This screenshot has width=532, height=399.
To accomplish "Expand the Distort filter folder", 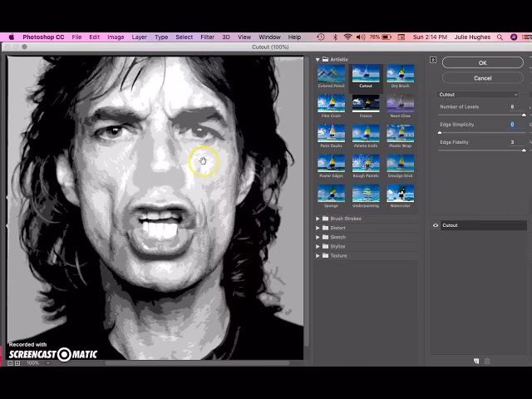I will tap(318, 228).
